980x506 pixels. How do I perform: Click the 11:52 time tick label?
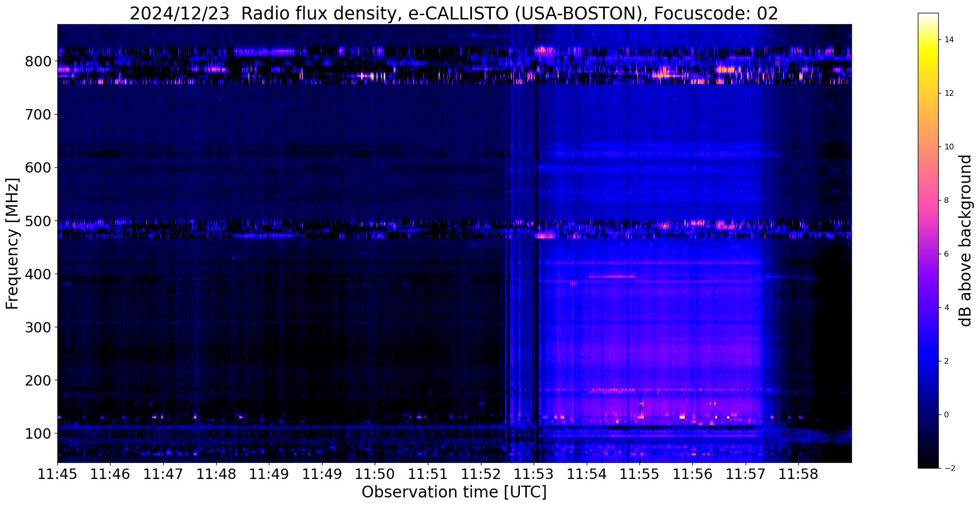click(481, 475)
